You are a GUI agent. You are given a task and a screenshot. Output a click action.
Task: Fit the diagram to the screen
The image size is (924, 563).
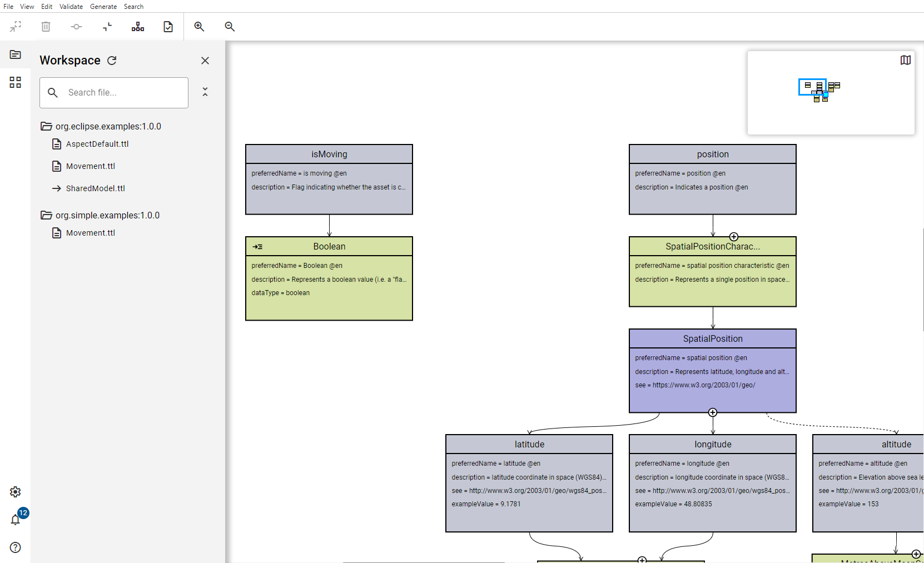(x=15, y=26)
